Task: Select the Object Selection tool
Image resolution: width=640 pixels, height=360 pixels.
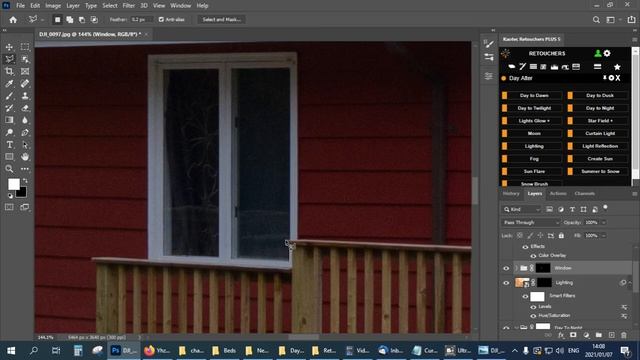Action: (x=25, y=59)
